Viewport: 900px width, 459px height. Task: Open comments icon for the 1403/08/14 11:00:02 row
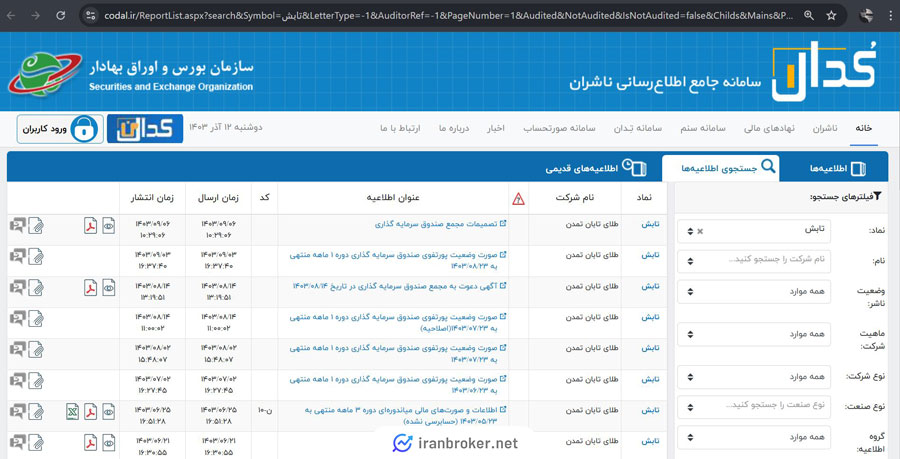click(18, 318)
